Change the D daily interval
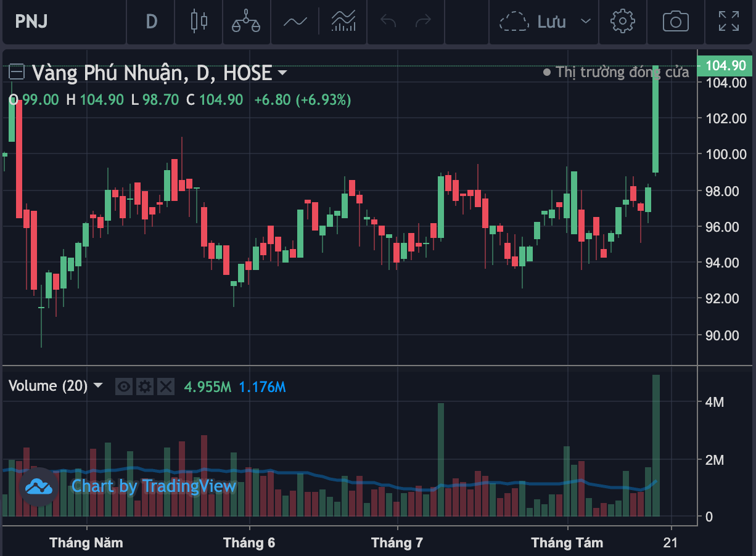This screenshot has width=756, height=556. point(151,22)
